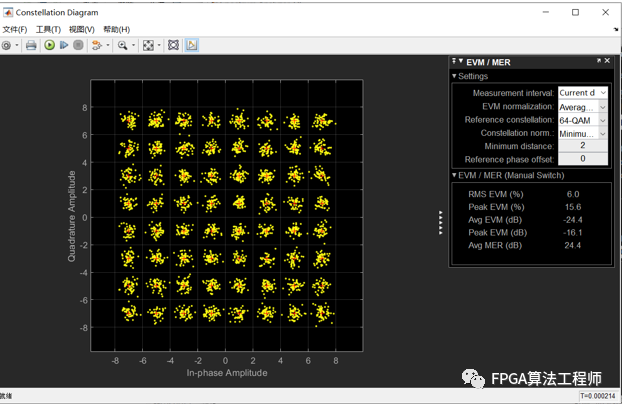This screenshot has width=622, height=406.
Task: Click the Step Forward icon
Action: point(64,45)
